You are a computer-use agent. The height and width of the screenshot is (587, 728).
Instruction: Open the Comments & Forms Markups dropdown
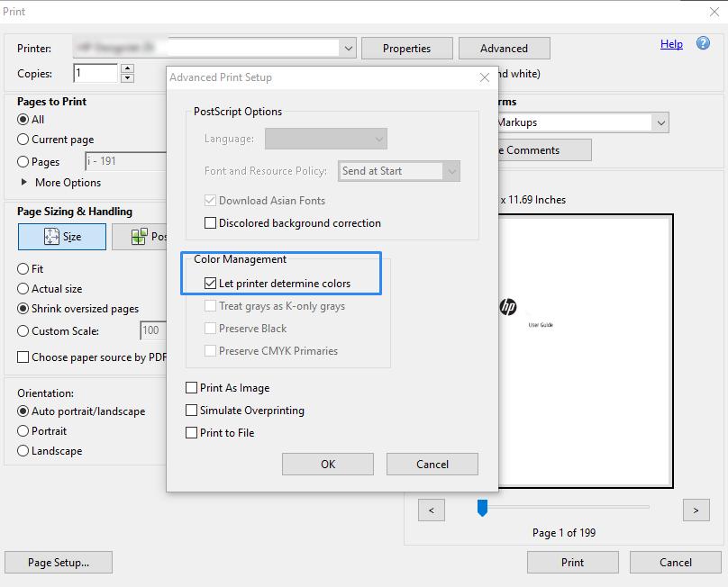(661, 123)
